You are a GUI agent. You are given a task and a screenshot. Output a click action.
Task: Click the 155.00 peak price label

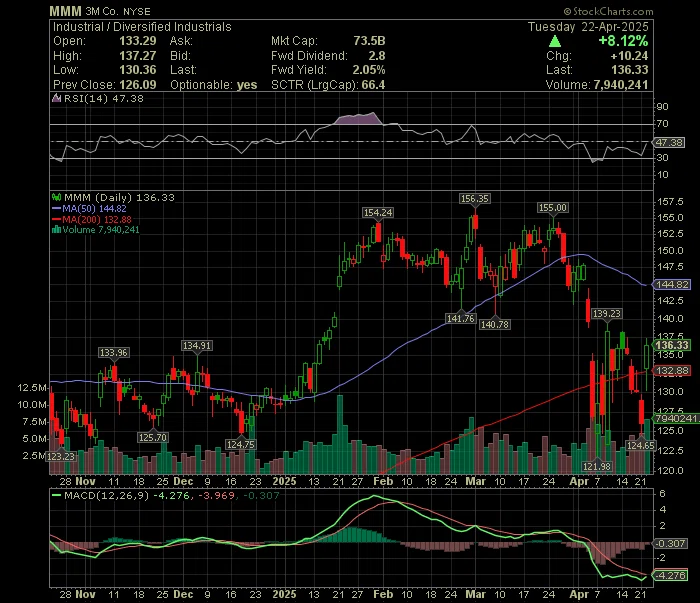[x=553, y=208]
